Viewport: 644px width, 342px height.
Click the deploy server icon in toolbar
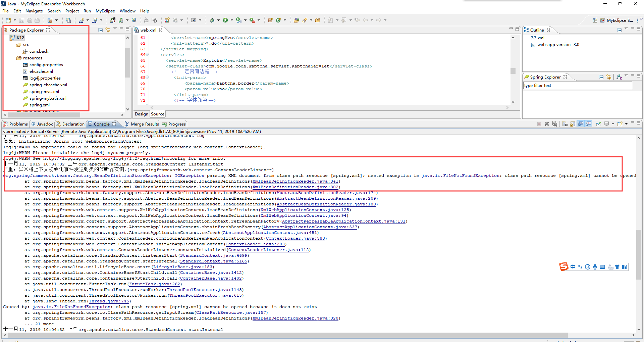click(x=113, y=20)
